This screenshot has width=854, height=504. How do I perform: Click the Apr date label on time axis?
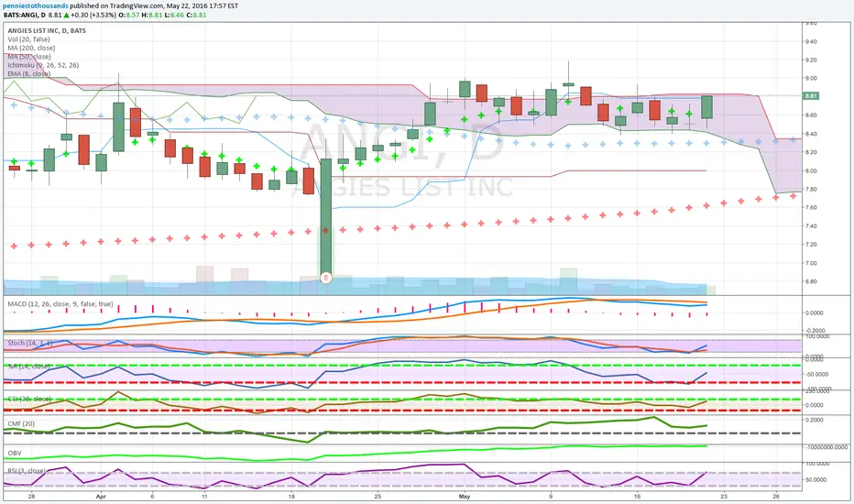tap(100, 497)
